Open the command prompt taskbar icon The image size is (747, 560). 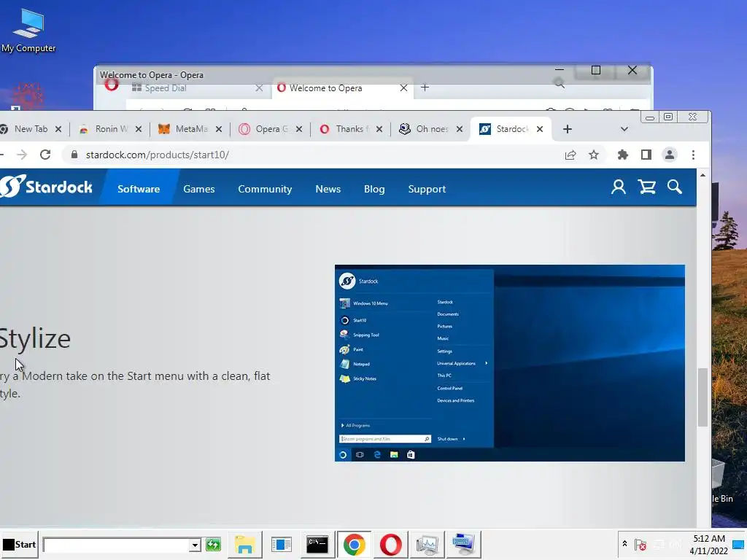(317, 544)
